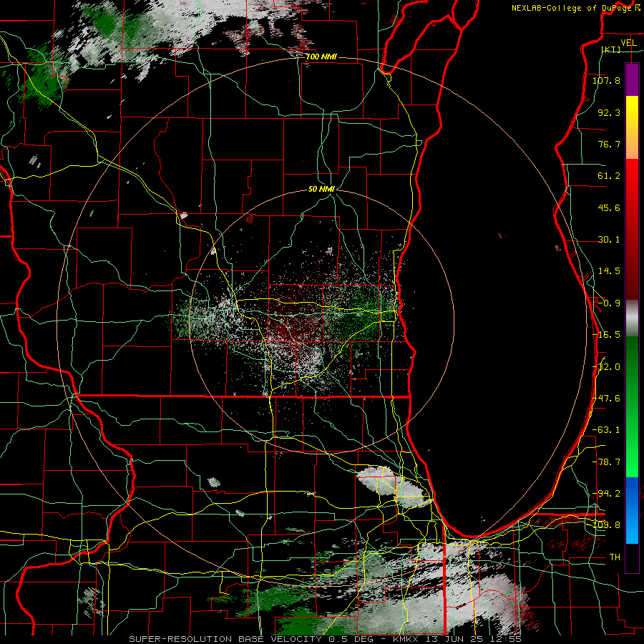Select the VEL legend title
The image size is (644, 644).
(x=628, y=43)
